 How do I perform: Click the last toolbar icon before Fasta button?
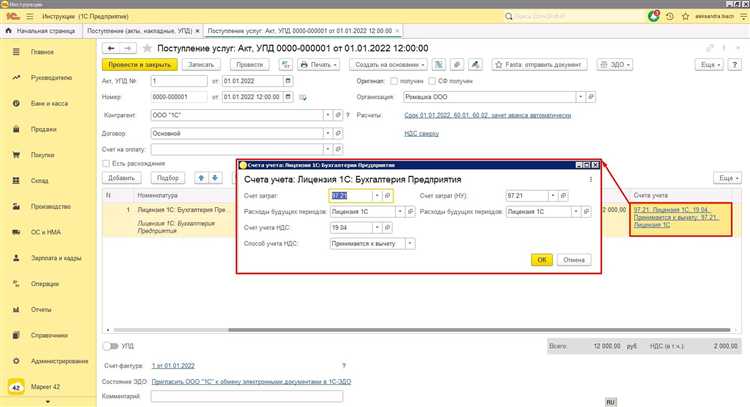pos(475,65)
